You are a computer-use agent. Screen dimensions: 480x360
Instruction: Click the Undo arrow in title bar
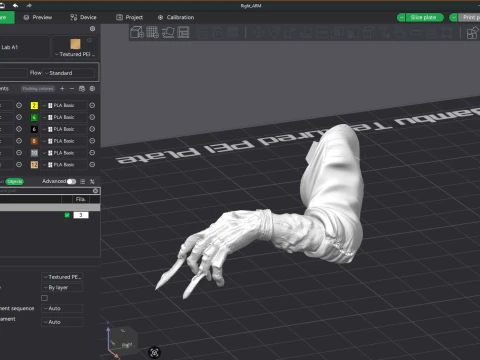(15, 5)
